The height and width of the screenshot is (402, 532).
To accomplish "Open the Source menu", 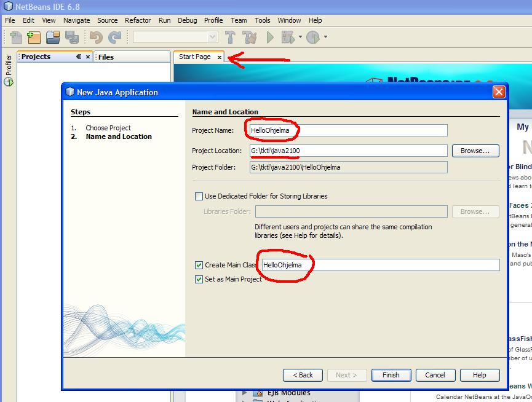I will 107,20.
